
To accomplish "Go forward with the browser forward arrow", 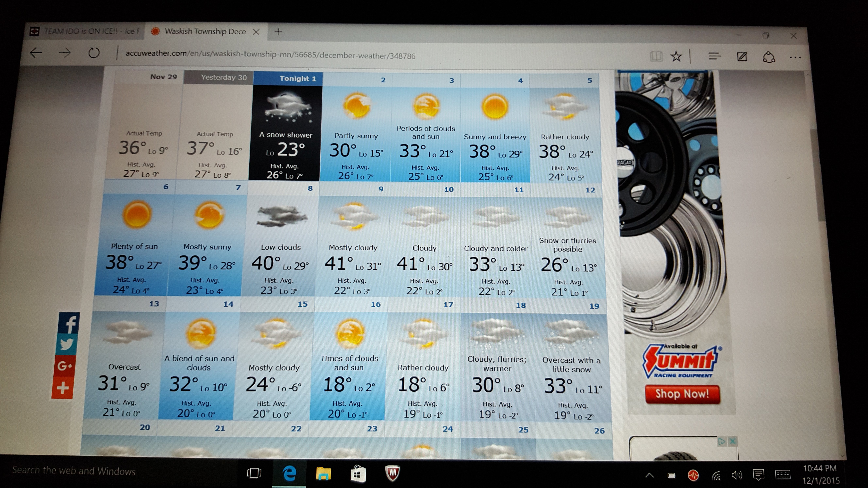I will click(65, 53).
